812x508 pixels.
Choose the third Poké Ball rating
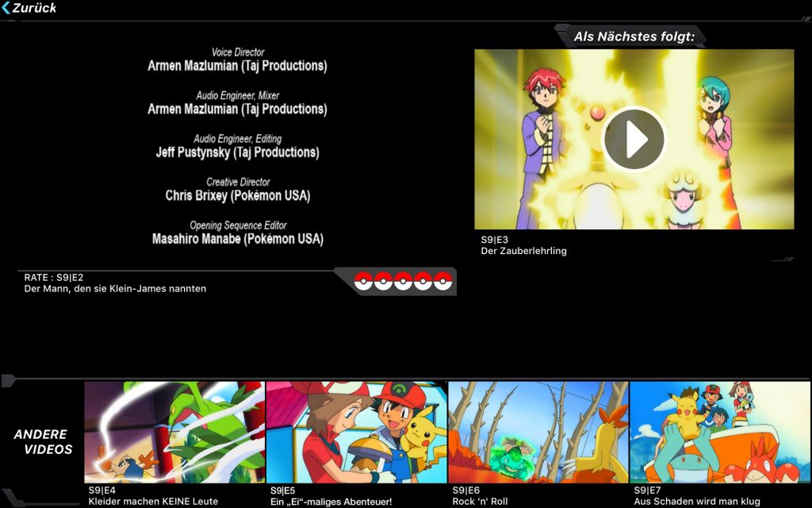click(403, 281)
